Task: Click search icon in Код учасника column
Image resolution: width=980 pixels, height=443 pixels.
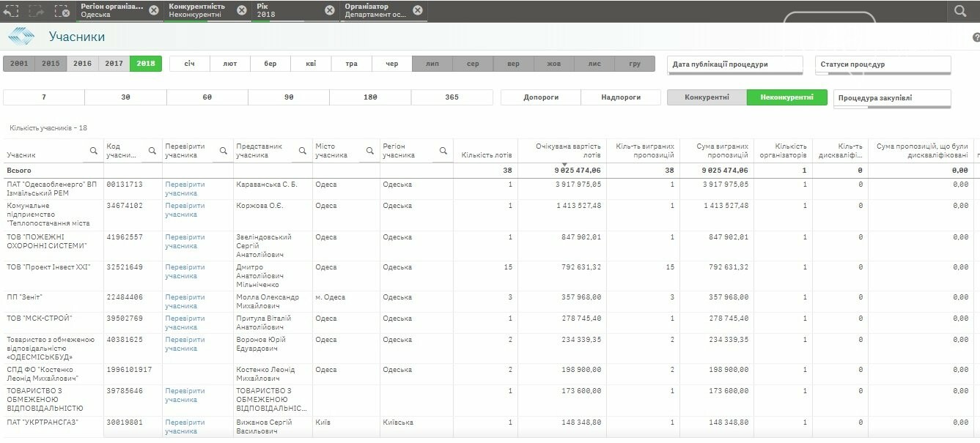Action: (152, 151)
